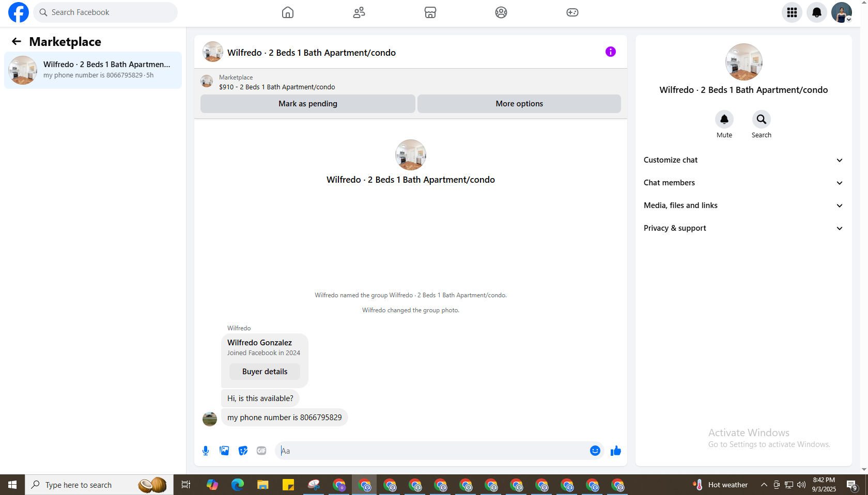The height and width of the screenshot is (495, 868).
Task: Click the Hot weather taskbar widget
Action: click(x=721, y=485)
